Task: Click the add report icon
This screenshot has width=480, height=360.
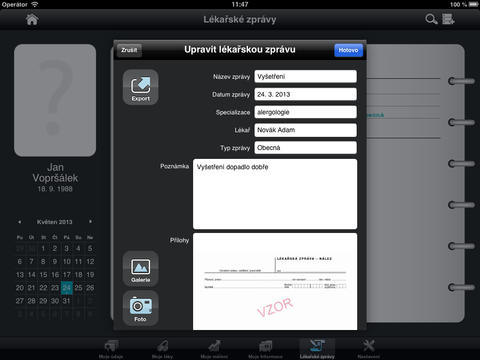Action: click(448, 19)
